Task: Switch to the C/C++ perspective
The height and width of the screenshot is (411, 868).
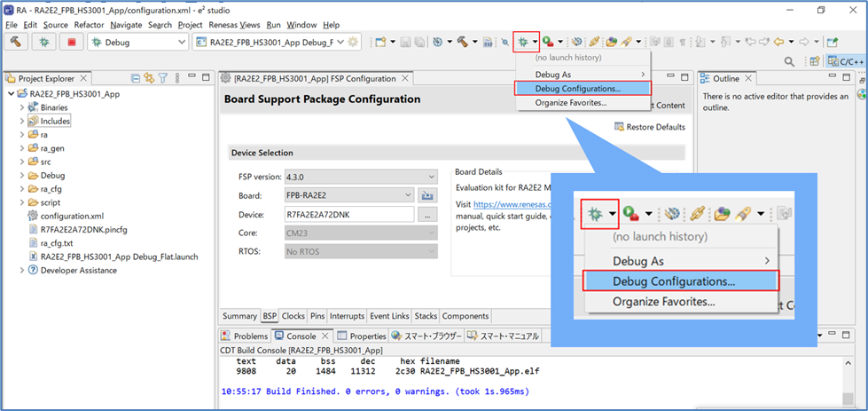Action: coord(846,61)
